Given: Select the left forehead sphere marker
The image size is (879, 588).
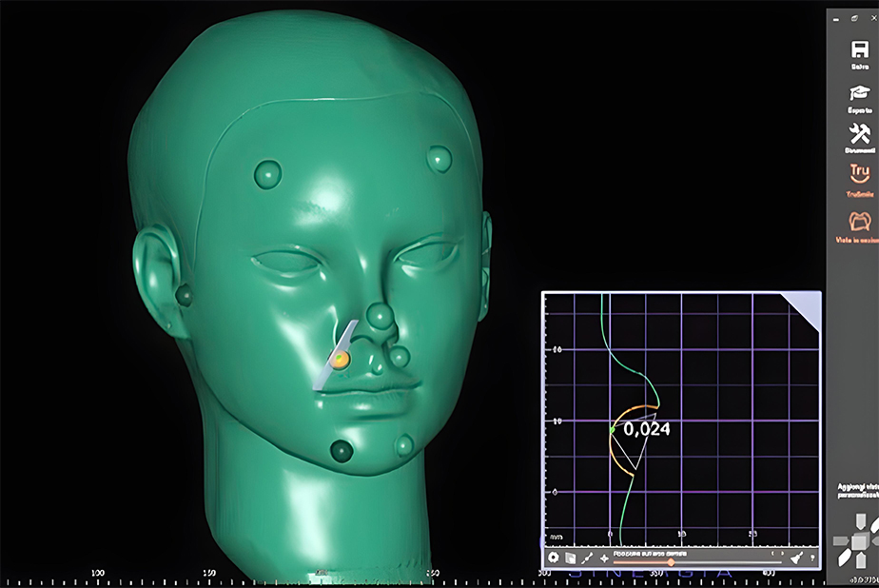Looking at the screenshot, I should click(268, 174).
